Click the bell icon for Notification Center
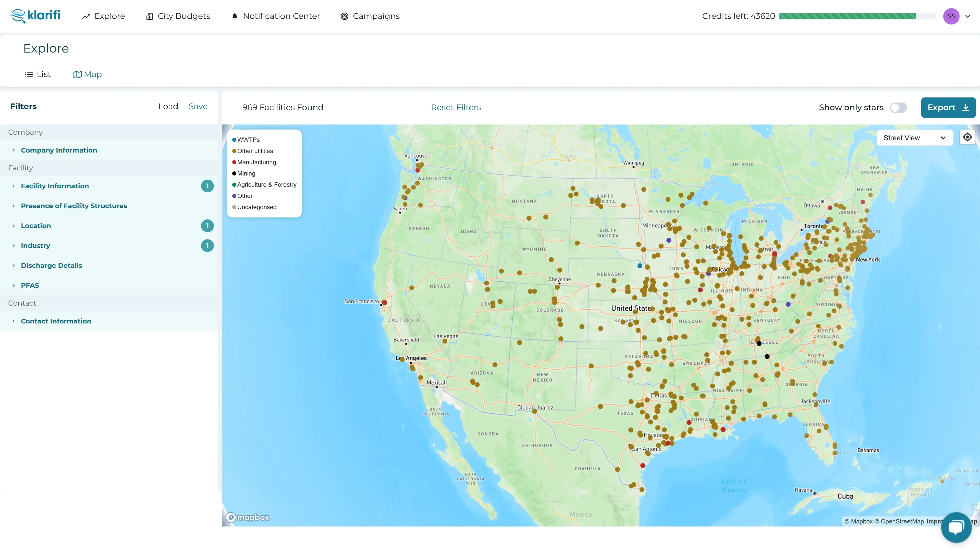This screenshot has height=551, width=980. pos(235,16)
